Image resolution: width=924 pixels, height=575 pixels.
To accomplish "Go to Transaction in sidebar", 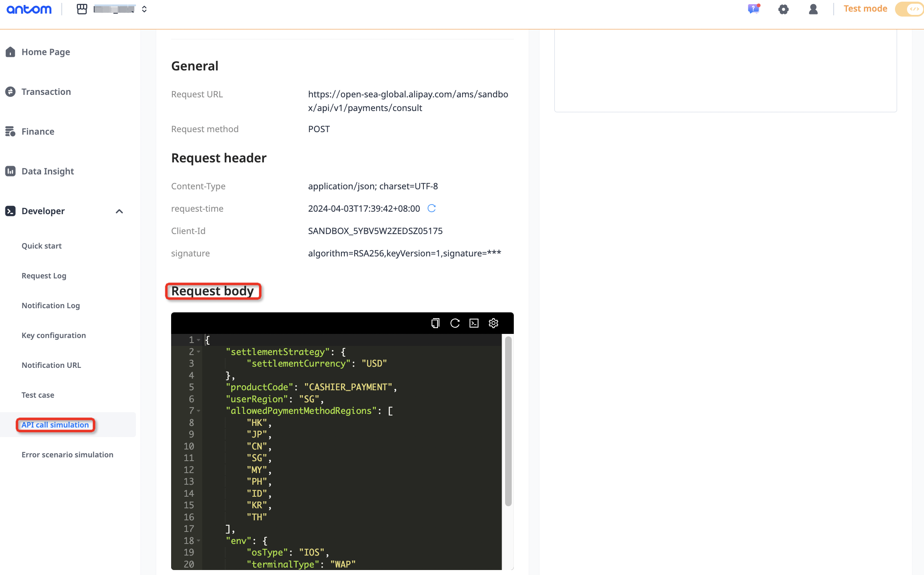I will (x=46, y=92).
